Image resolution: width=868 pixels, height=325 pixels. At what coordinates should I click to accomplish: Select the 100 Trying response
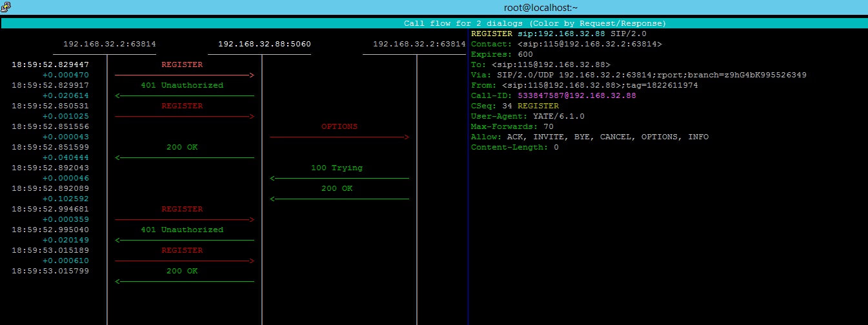pos(336,168)
